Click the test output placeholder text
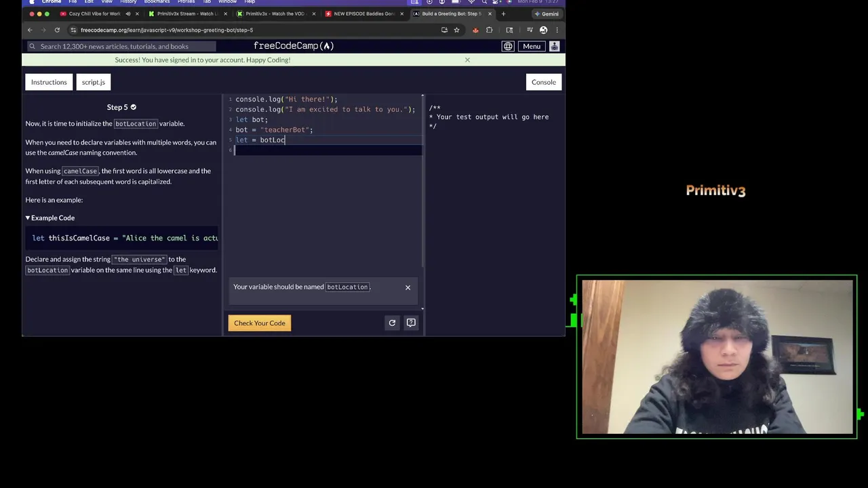The image size is (868, 488). tap(488, 117)
